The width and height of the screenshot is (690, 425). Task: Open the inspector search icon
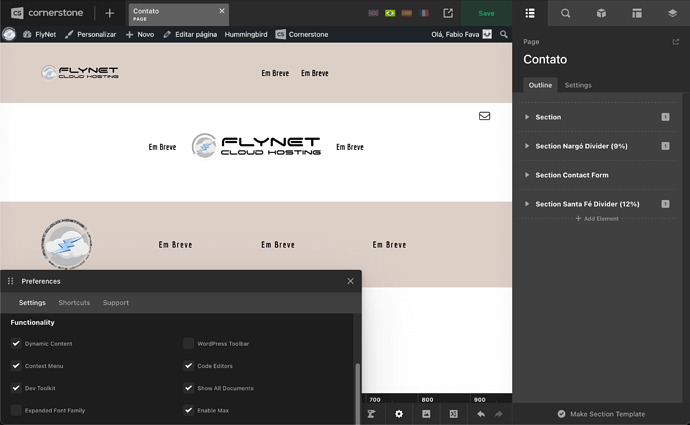point(565,13)
